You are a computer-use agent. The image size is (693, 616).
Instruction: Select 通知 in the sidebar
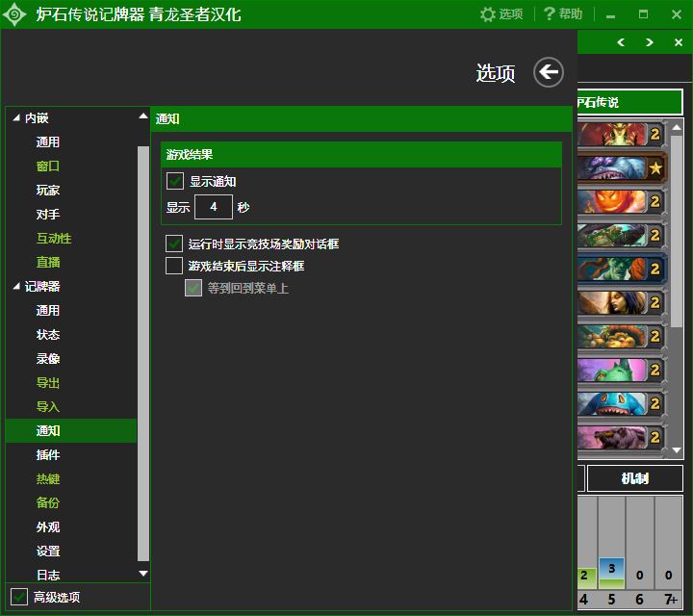click(x=71, y=431)
